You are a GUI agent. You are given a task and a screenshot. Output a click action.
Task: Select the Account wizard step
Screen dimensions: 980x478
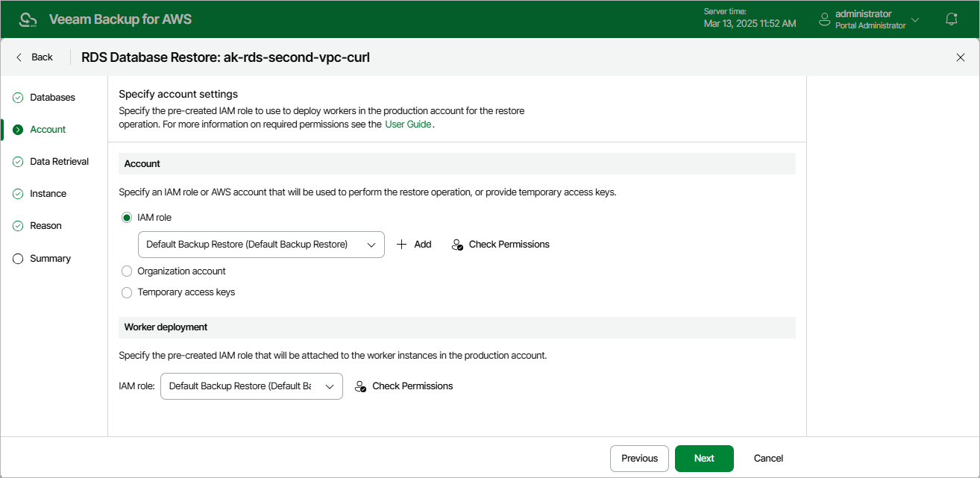pos(48,130)
